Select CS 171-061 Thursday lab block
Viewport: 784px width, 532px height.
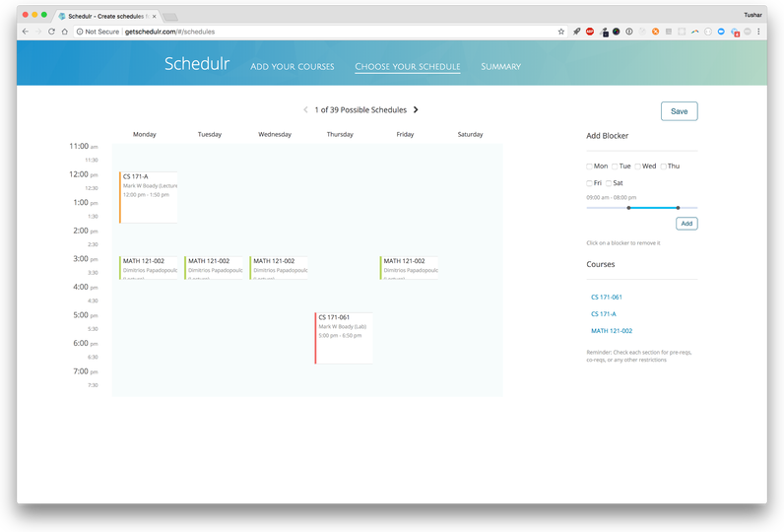[x=344, y=339]
